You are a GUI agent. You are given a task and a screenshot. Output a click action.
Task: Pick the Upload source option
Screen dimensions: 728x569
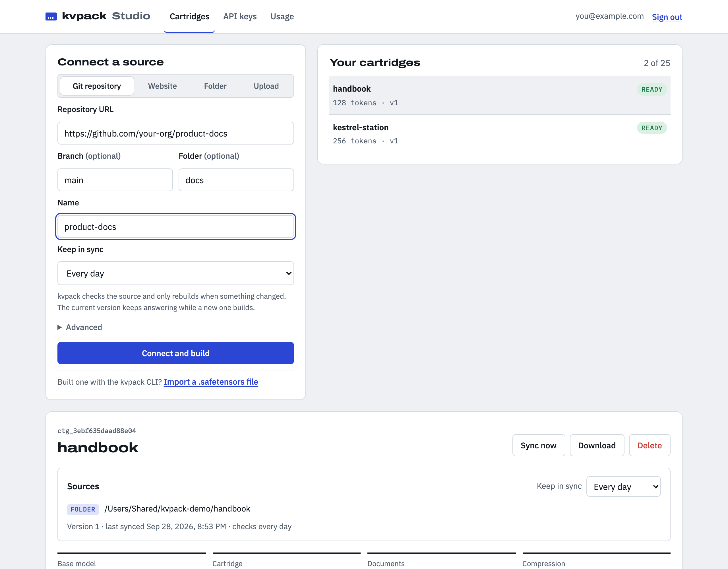pyautogui.click(x=266, y=86)
